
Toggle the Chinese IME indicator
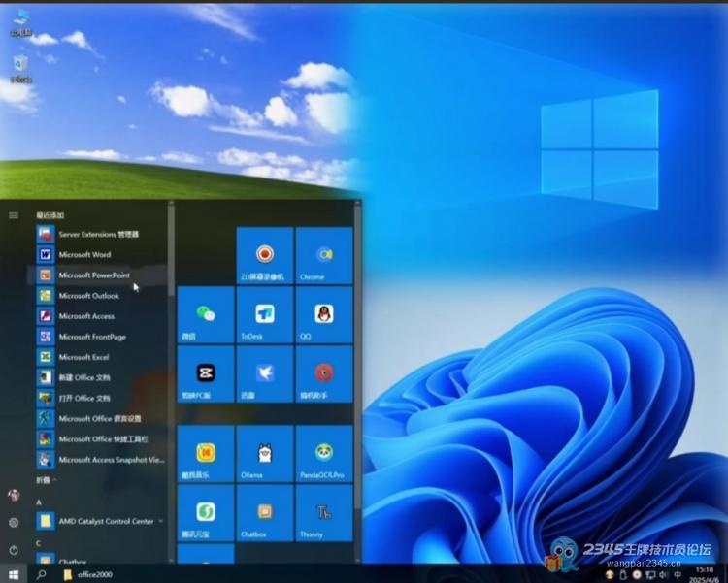pyautogui.click(x=678, y=575)
